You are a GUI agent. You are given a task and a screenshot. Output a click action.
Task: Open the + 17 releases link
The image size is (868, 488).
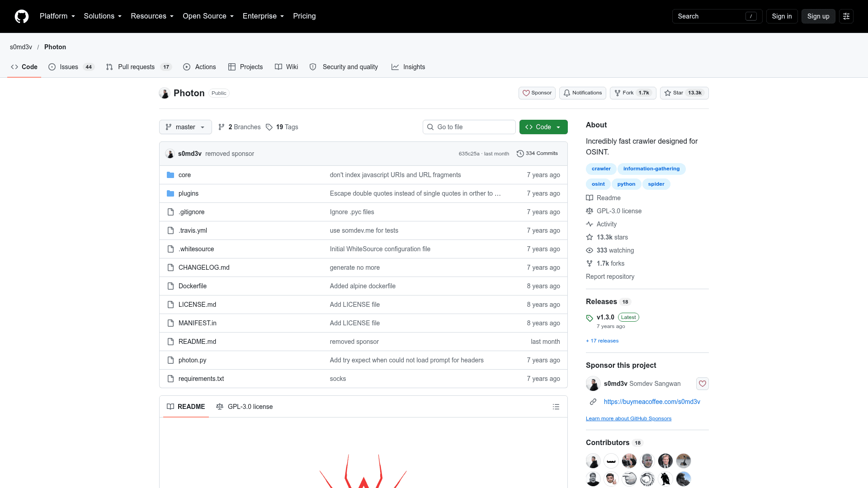(x=602, y=341)
